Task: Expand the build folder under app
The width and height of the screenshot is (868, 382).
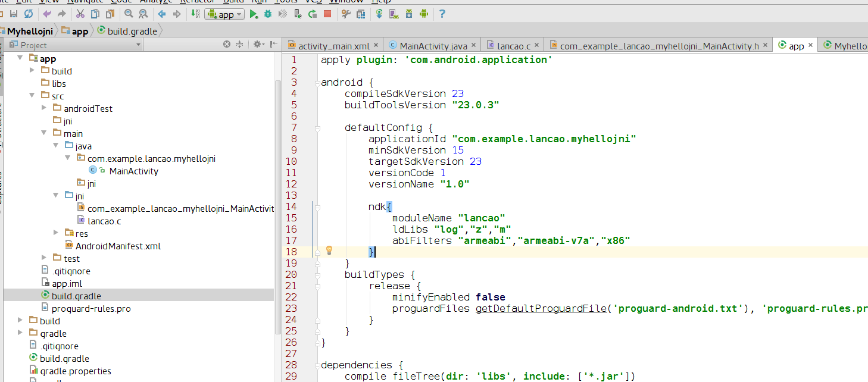Action: click(32, 71)
